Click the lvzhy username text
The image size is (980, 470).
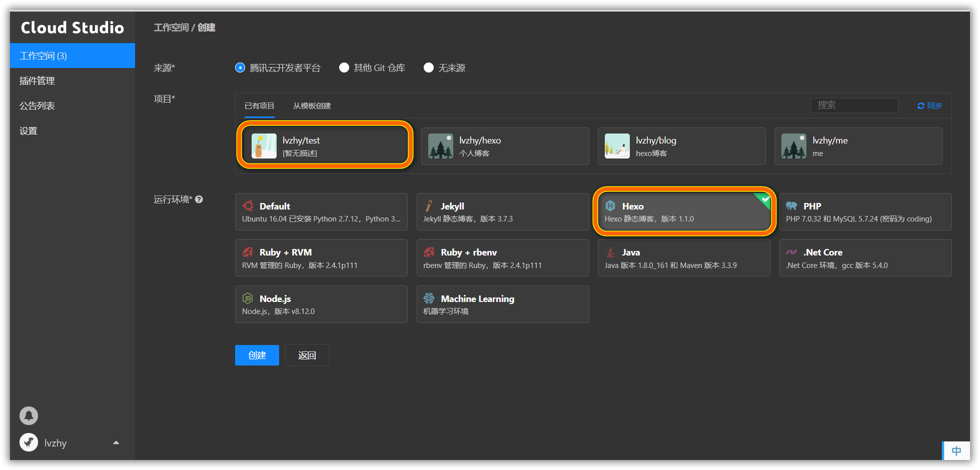56,443
